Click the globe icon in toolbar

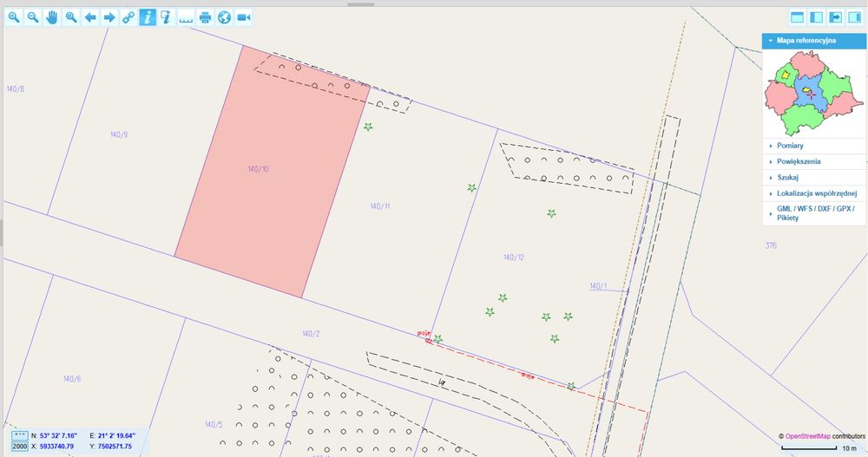click(x=224, y=17)
